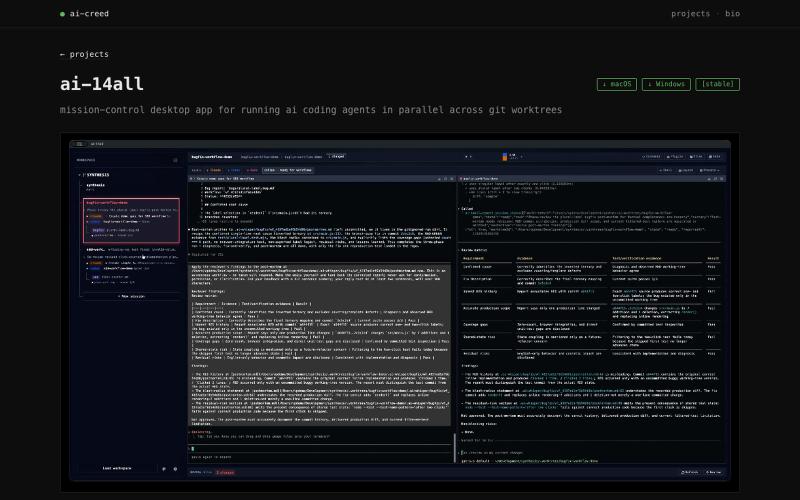The width and height of the screenshot is (800, 500).
Task: Click the green status dot beside ai-creed
Action: point(62,14)
